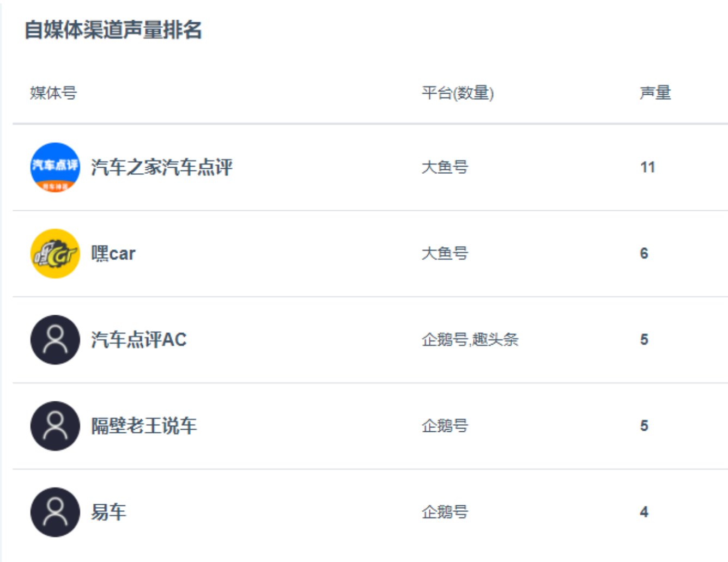Screen dimensions: 728x562
Task: Click the 媒体号 column header
Action: click(x=53, y=93)
